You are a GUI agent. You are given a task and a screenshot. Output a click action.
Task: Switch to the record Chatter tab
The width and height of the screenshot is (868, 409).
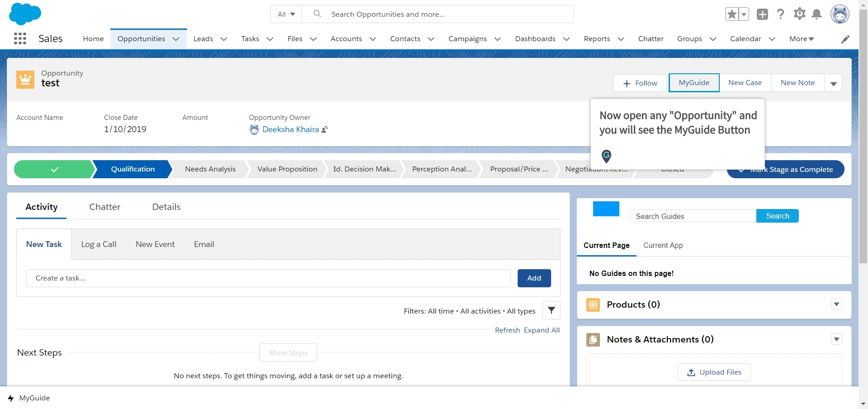[x=105, y=207]
